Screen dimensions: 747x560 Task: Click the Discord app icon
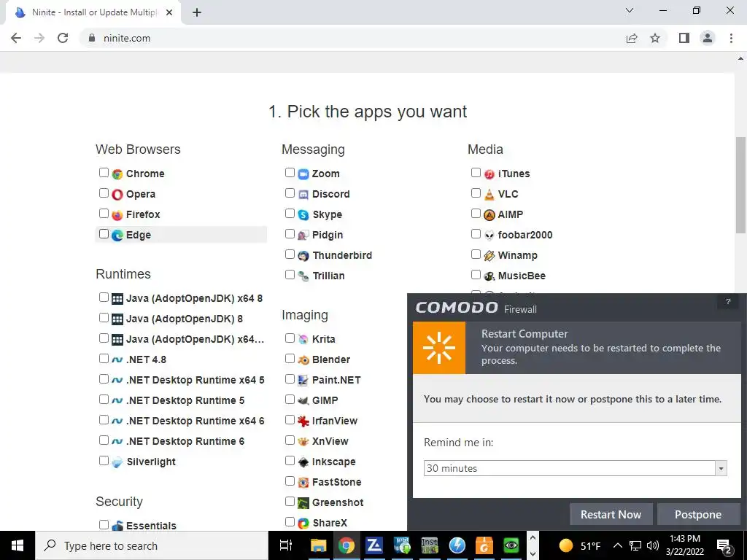coord(303,194)
